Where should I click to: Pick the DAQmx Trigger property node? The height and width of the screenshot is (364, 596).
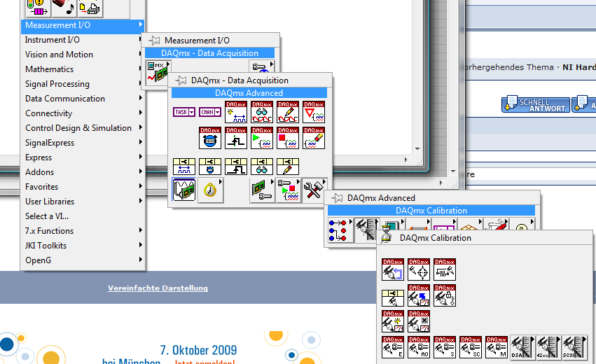click(x=235, y=167)
